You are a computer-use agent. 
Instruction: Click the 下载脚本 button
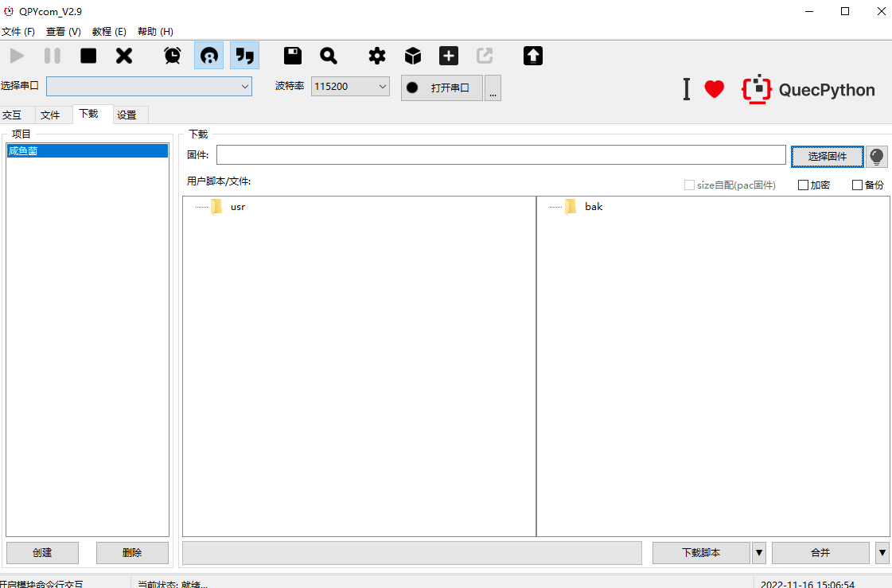tap(701, 553)
